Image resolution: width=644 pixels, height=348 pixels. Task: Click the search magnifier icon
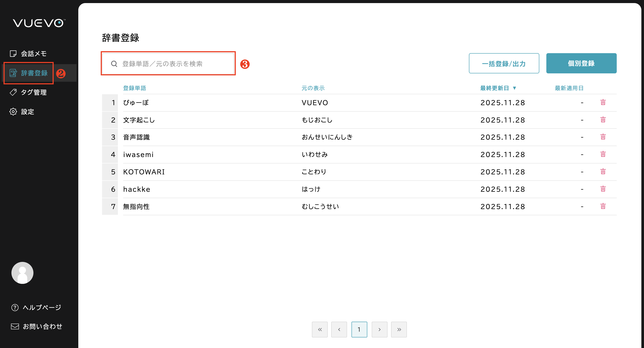coord(114,64)
